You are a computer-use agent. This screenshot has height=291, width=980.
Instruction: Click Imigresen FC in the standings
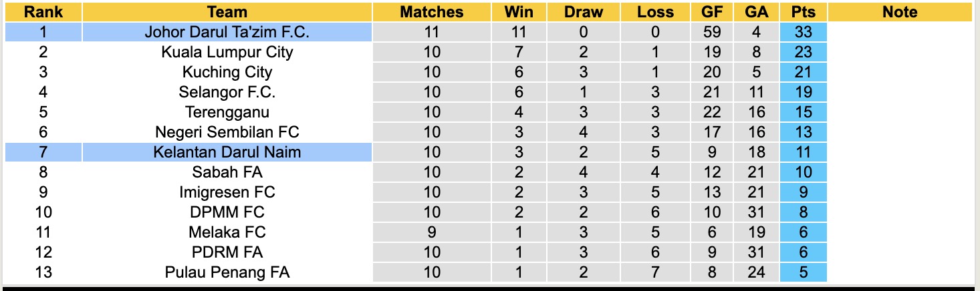pos(227,192)
